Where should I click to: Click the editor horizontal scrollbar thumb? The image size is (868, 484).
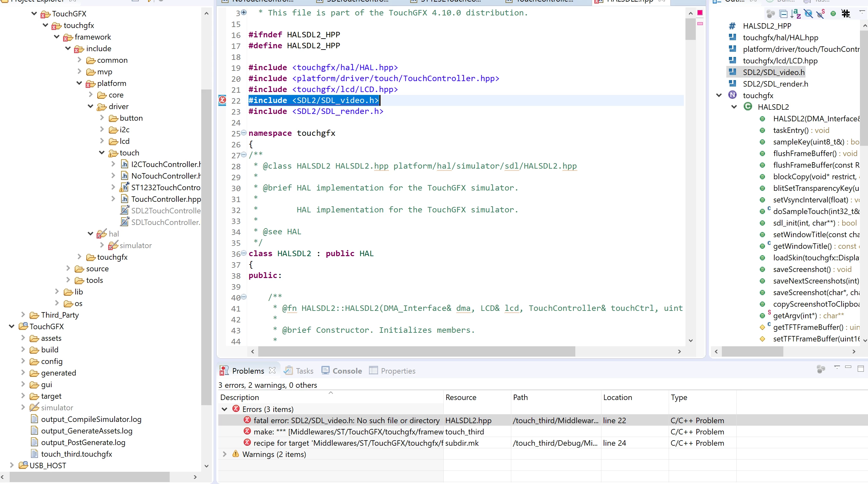(x=417, y=351)
